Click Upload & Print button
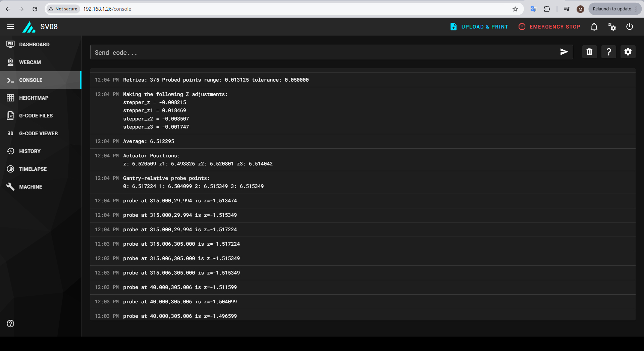The height and width of the screenshot is (351, 644). [x=479, y=27]
